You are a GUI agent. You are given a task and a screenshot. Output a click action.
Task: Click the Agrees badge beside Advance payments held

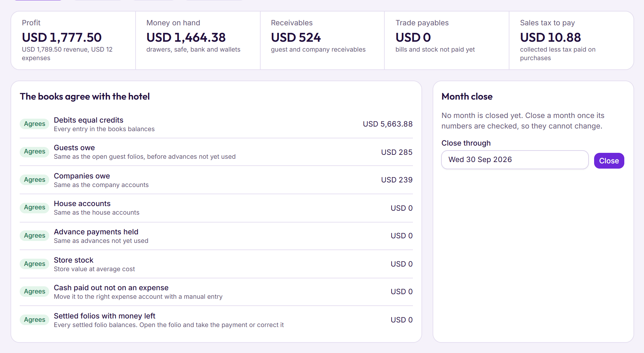34,236
